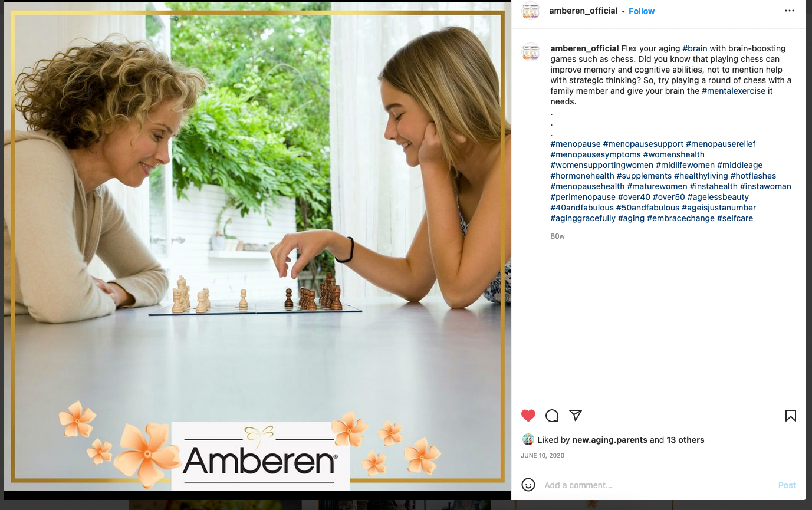The image size is (812, 510).
Task: Open the #perimenopause hashtag
Action: [x=583, y=197]
